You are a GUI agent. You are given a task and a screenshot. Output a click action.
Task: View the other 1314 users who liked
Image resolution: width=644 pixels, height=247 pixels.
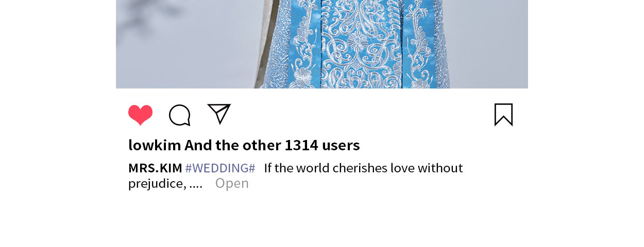(x=272, y=145)
